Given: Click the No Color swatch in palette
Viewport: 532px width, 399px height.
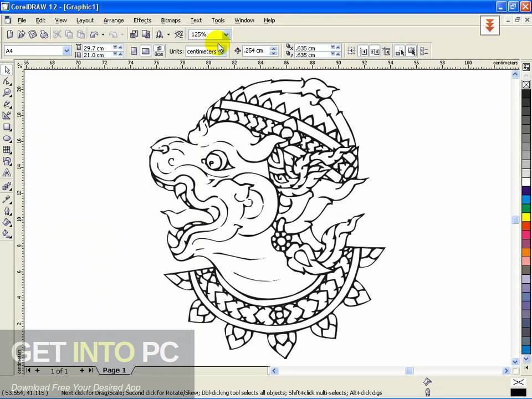Looking at the screenshot, I should [526, 84].
